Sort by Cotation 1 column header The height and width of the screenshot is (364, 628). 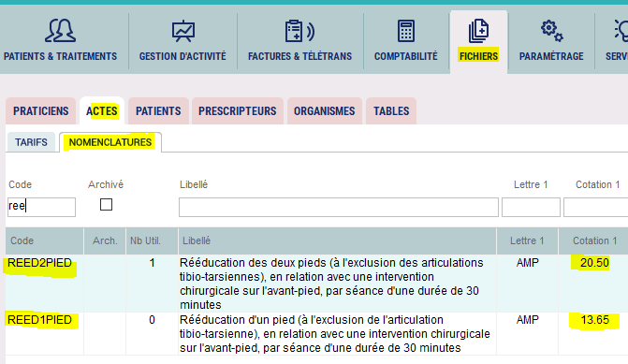coord(593,240)
